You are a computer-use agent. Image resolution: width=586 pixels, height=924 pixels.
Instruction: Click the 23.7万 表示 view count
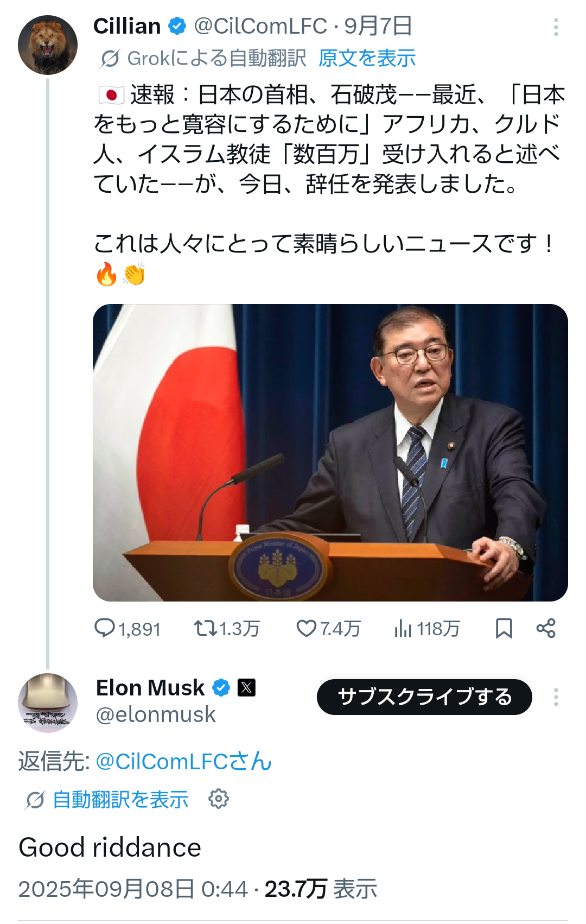click(321, 889)
